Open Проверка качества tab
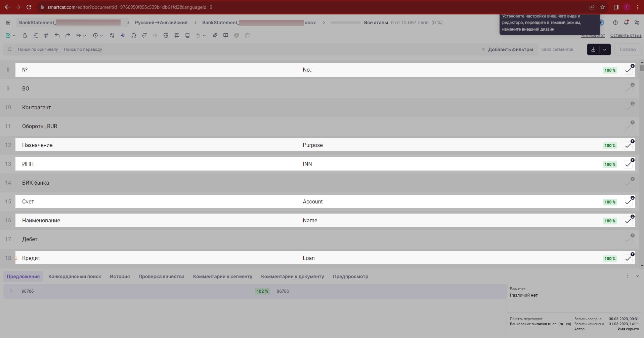 (161, 276)
